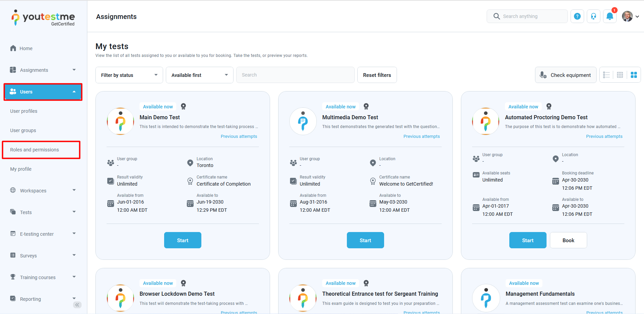Go to Roles and permissions
This screenshot has width=644, height=314.
tap(35, 150)
